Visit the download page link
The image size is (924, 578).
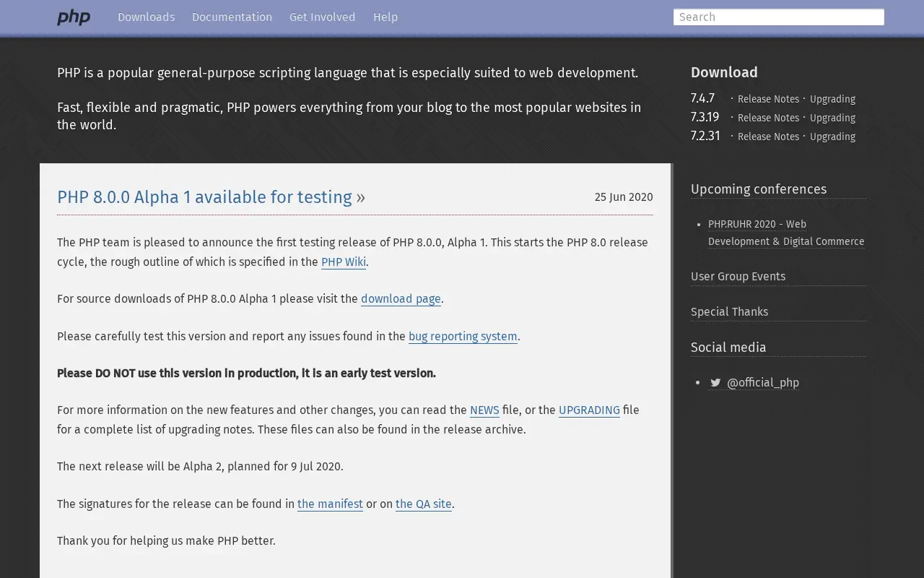[401, 299]
